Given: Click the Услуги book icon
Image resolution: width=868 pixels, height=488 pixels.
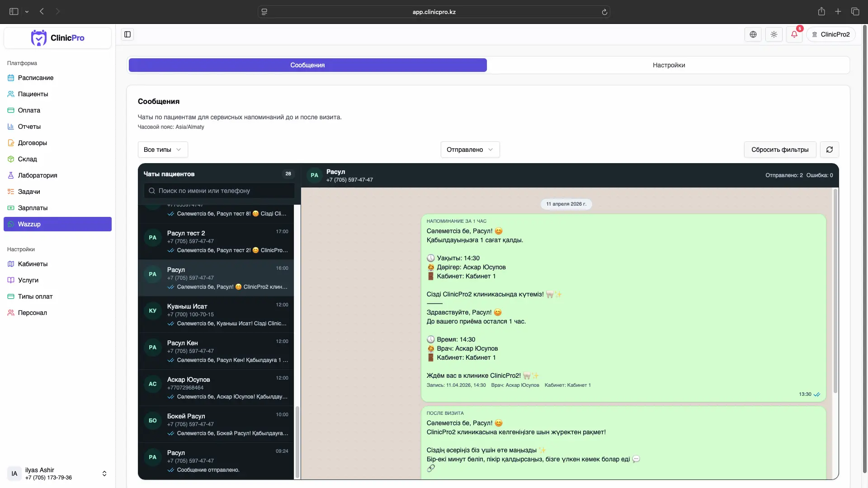Looking at the screenshot, I should 11,280.
